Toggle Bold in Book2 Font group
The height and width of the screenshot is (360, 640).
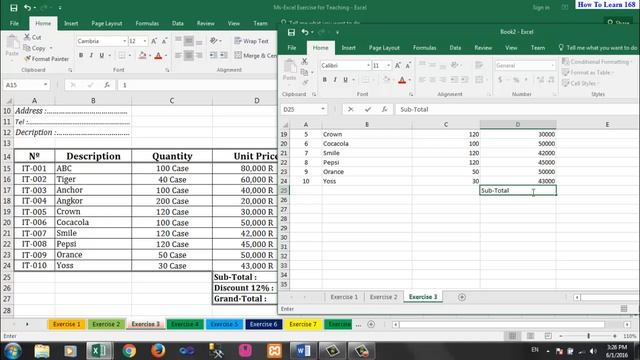324,80
